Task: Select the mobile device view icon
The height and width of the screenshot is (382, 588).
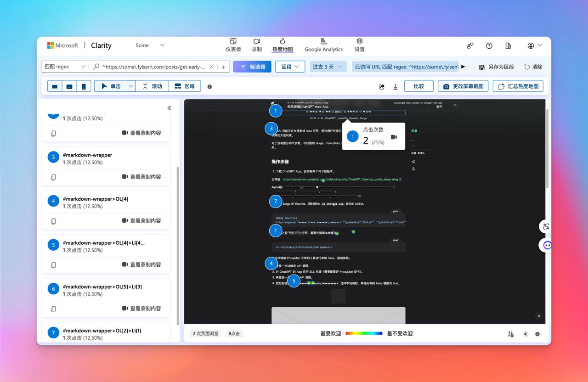Action: (x=83, y=86)
